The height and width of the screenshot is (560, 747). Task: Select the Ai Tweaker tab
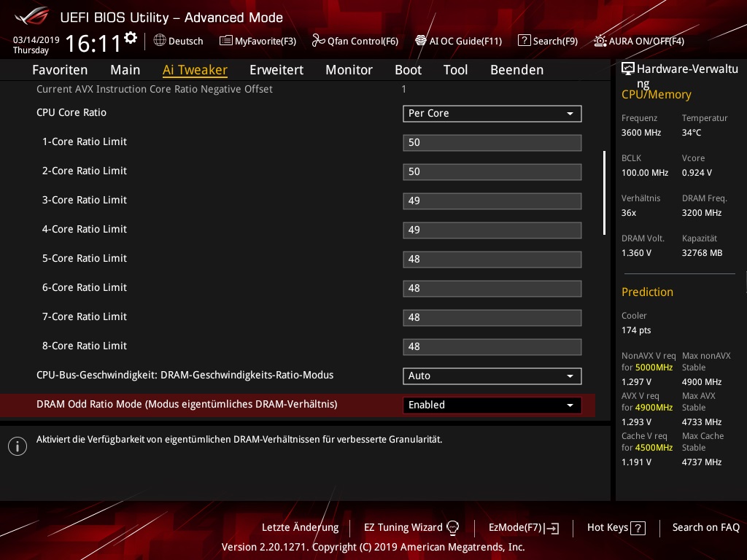coord(195,70)
